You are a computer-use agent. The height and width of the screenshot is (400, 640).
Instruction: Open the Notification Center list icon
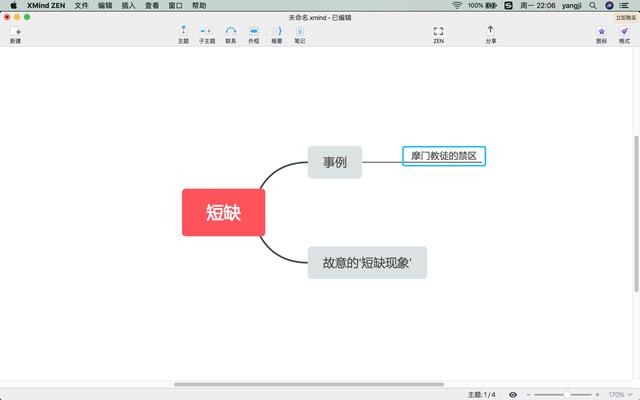[x=624, y=5]
